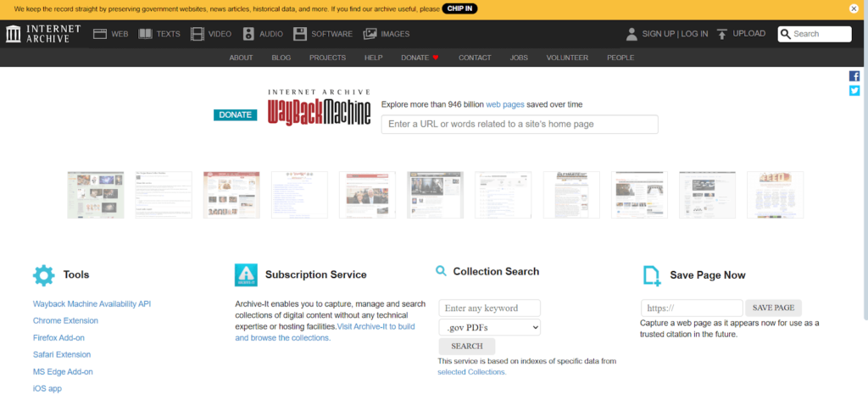The height and width of the screenshot is (394, 868).
Task: Click the SEARCH button under collection search
Action: 467,347
